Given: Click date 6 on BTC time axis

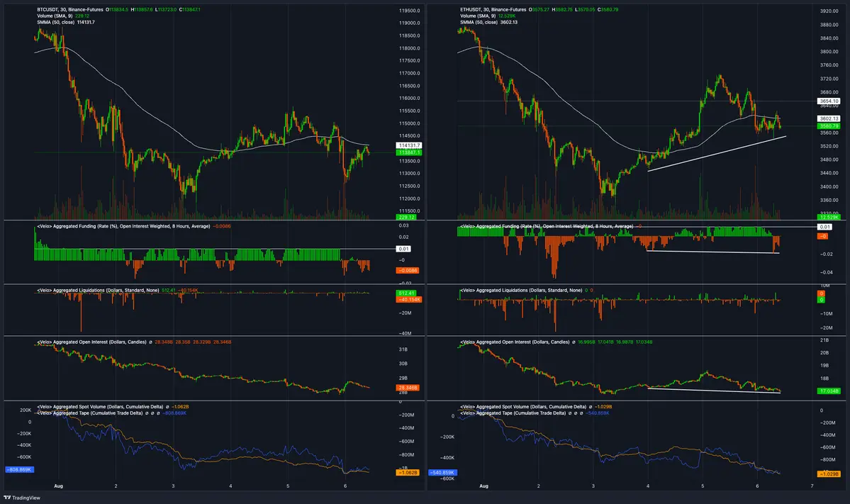Looking at the screenshot, I should pyautogui.click(x=345, y=486).
